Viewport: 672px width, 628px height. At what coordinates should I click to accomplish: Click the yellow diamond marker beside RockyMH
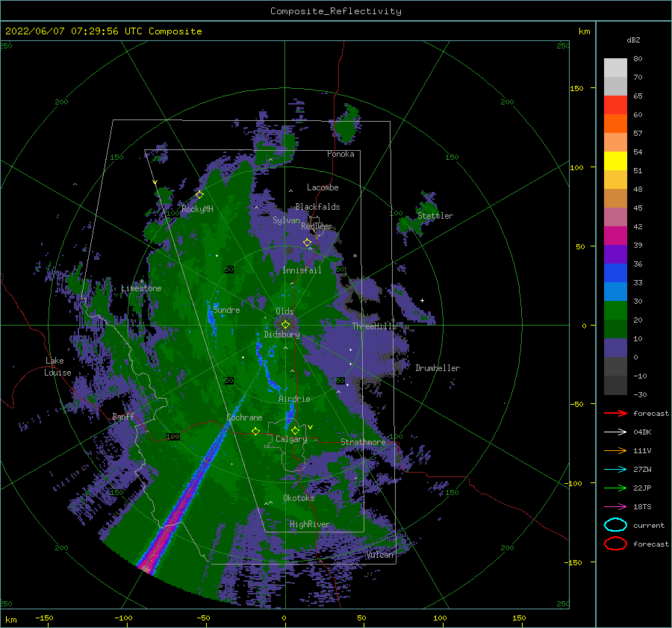tap(199, 195)
